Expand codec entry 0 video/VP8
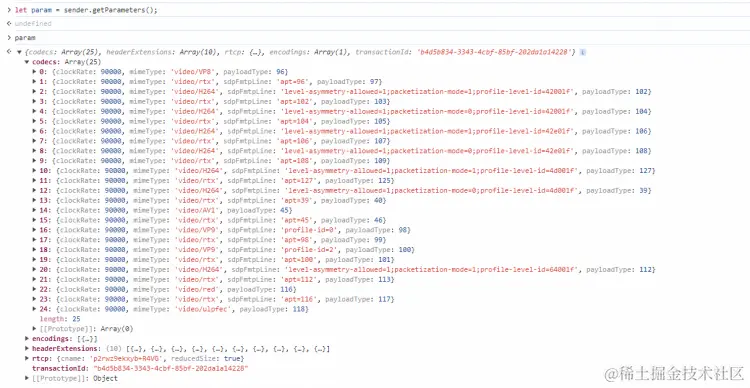 [34, 72]
